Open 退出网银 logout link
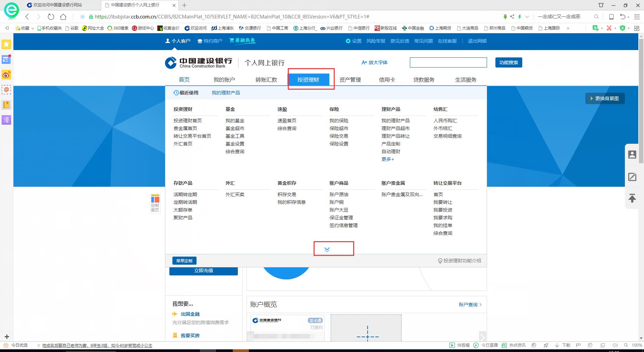This screenshot has width=644, height=352. (477, 41)
